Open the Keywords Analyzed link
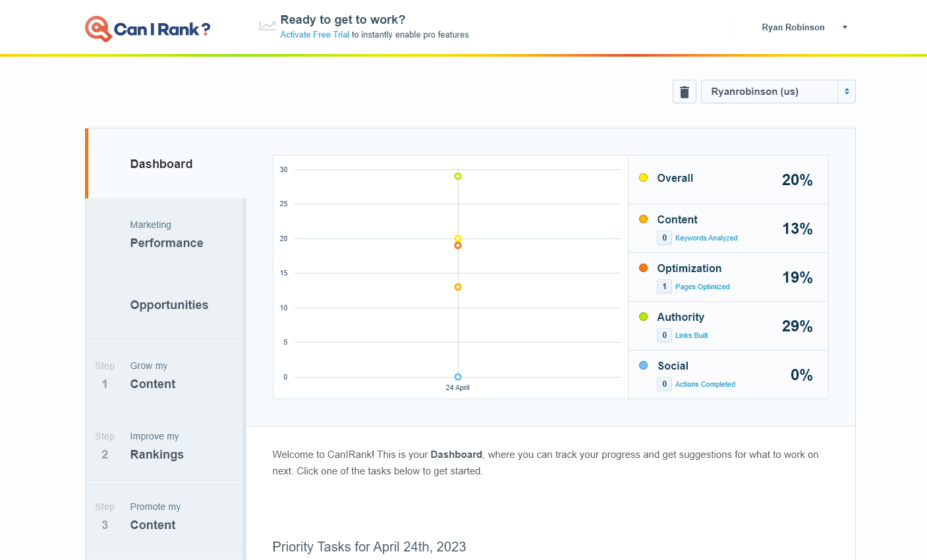 coord(706,238)
